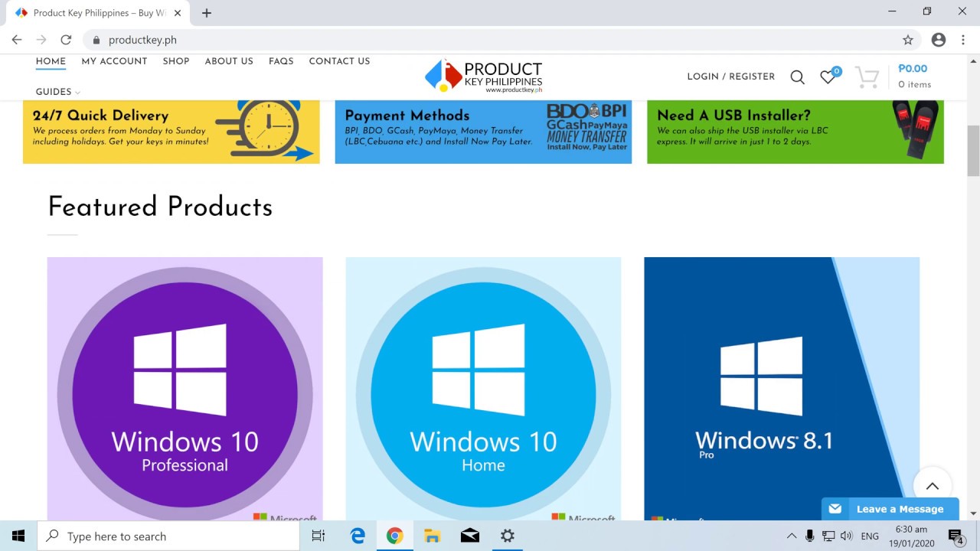Open the MY ACCOUNT menu item

pos(114,61)
